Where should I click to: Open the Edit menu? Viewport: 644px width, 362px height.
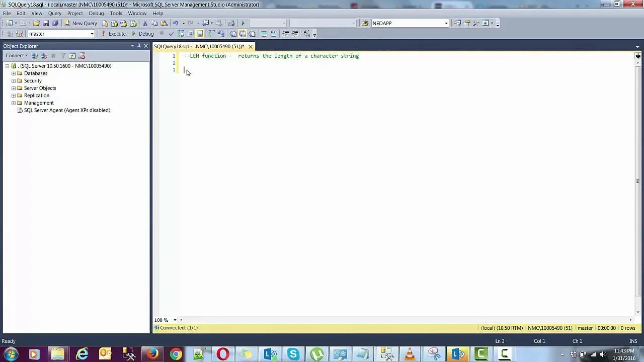(21, 14)
